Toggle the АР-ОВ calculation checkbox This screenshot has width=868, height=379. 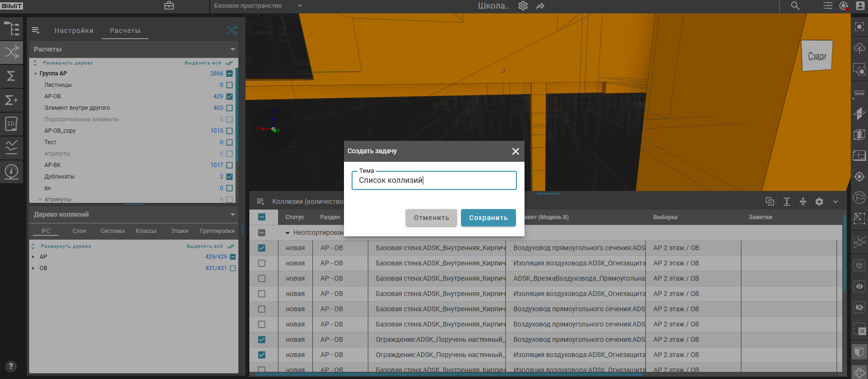pos(229,96)
